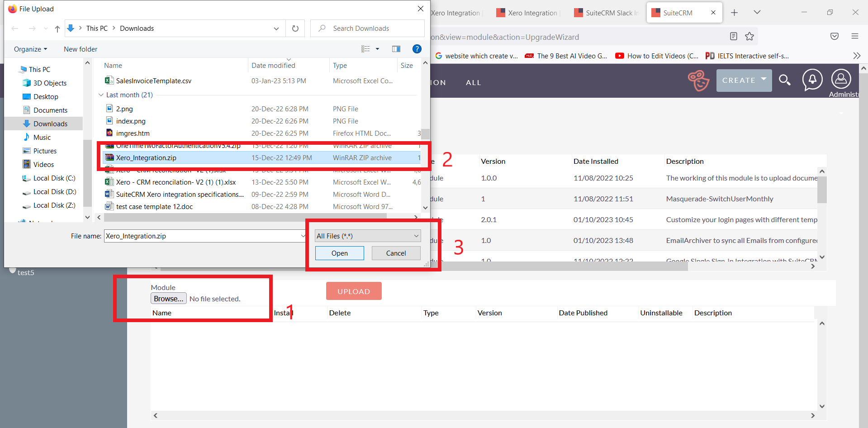Screen dimensions: 868x428
Task: Toggle the preview pane icon
Action: pyautogui.click(x=396, y=49)
